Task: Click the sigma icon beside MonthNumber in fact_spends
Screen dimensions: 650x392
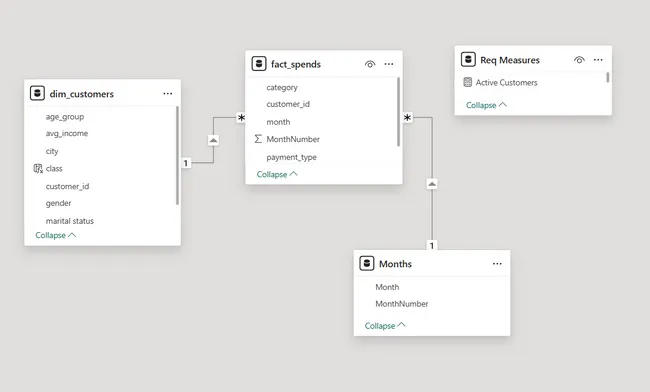Action: [258, 139]
